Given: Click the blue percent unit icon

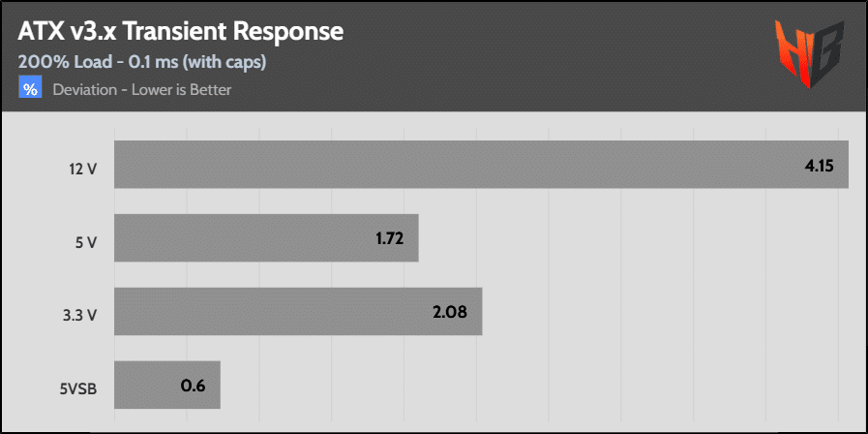Looking at the screenshot, I should [30, 87].
